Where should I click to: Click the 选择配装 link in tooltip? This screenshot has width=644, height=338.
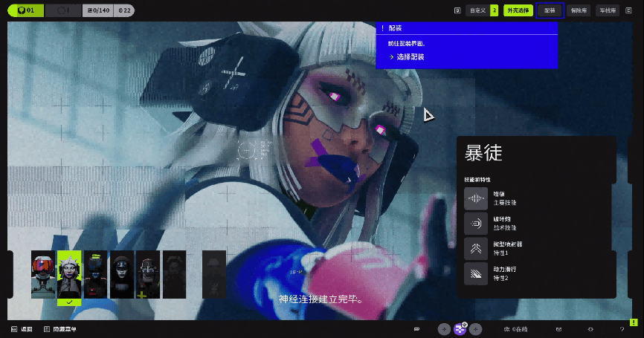pyautogui.click(x=410, y=56)
